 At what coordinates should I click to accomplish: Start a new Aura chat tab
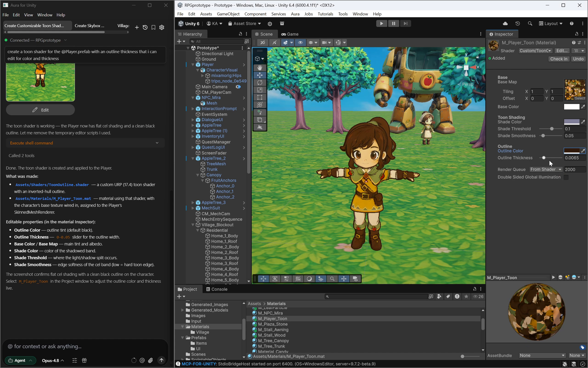(x=137, y=27)
